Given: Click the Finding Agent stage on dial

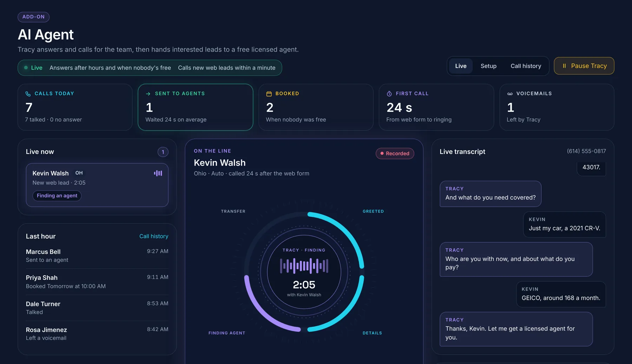Looking at the screenshot, I should click(x=227, y=333).
